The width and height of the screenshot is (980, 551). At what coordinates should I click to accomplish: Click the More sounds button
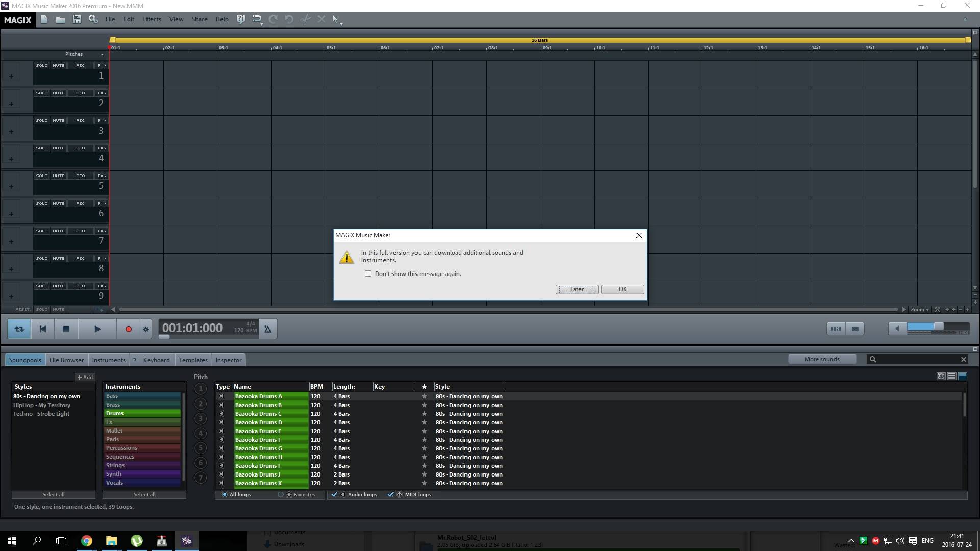coord(822,359)
